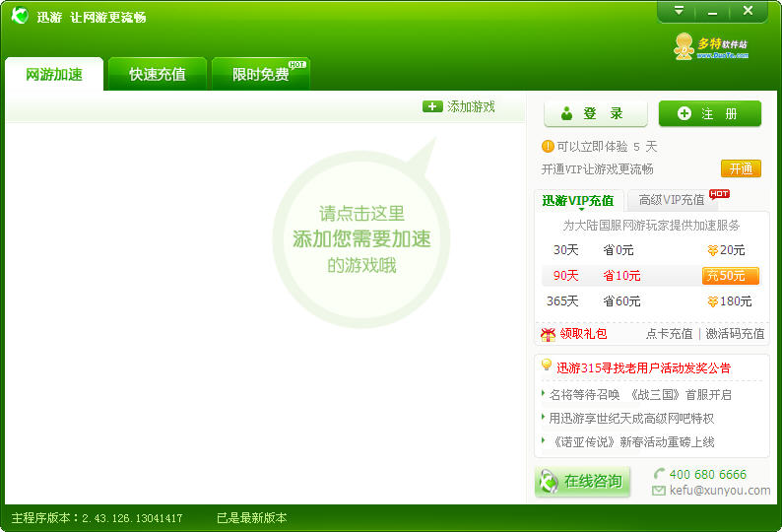The height and width of the screenshot is (532, 782).
Task: Switch to the 网游加速 tab
Action: [x=54, y=74]
